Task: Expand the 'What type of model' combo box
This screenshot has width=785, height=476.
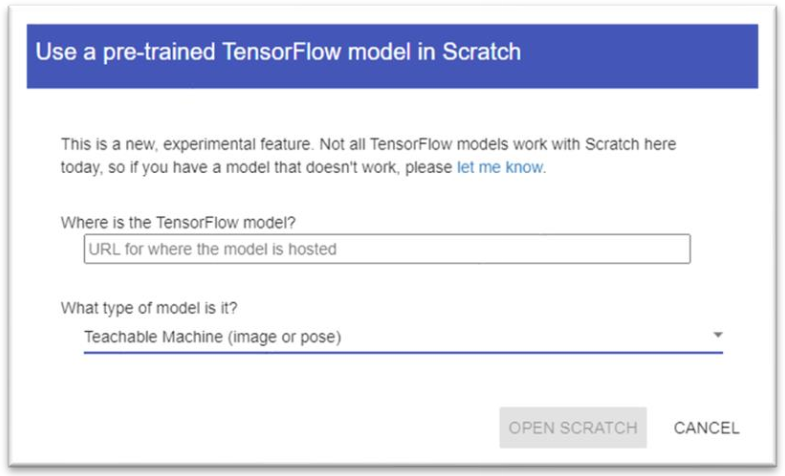Action: (x=400, y=337)
